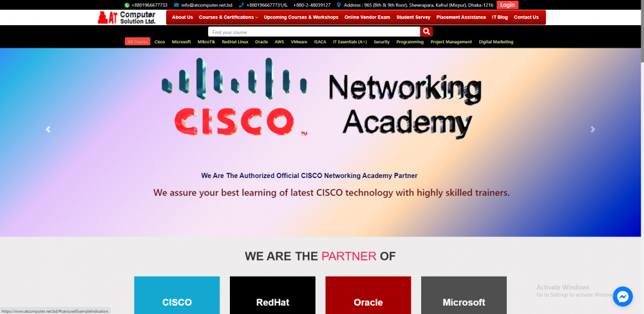Click the address location pin icon
The image size is (644, 314).
[339, 5]
